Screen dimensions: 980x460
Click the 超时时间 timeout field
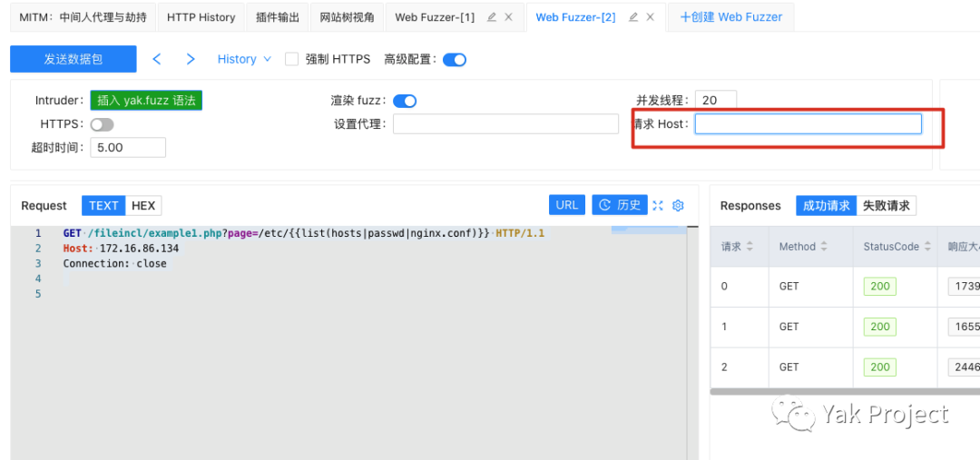click(128, 148)
